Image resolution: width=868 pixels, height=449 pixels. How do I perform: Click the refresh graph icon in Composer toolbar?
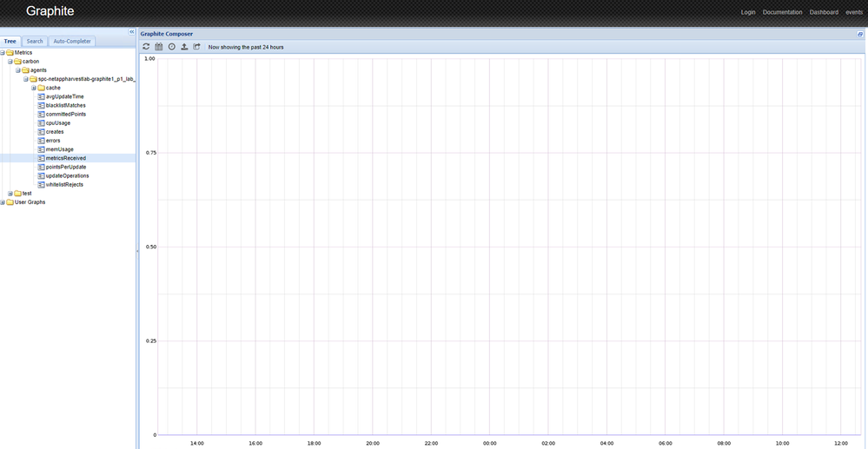(x=146, y=47)
